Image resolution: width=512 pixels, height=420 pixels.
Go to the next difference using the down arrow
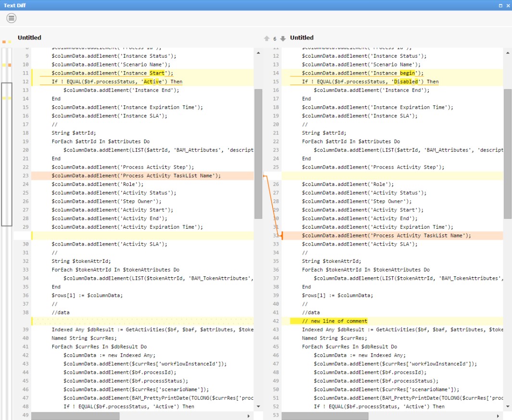(283, 38)
